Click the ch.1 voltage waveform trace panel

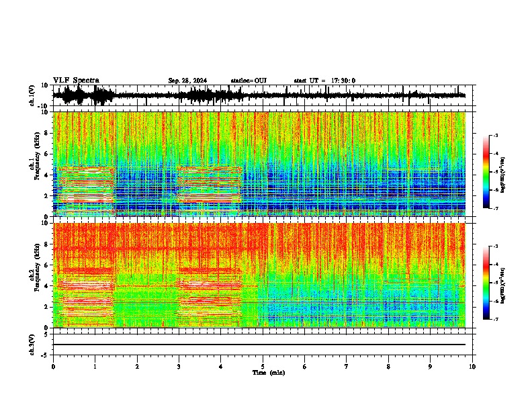click(x=264, y=95)
